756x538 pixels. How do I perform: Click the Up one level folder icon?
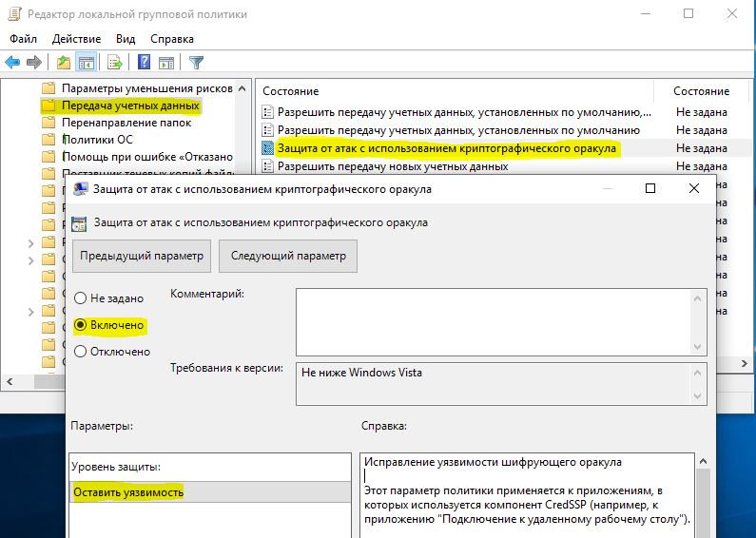[x=63, y=62]
